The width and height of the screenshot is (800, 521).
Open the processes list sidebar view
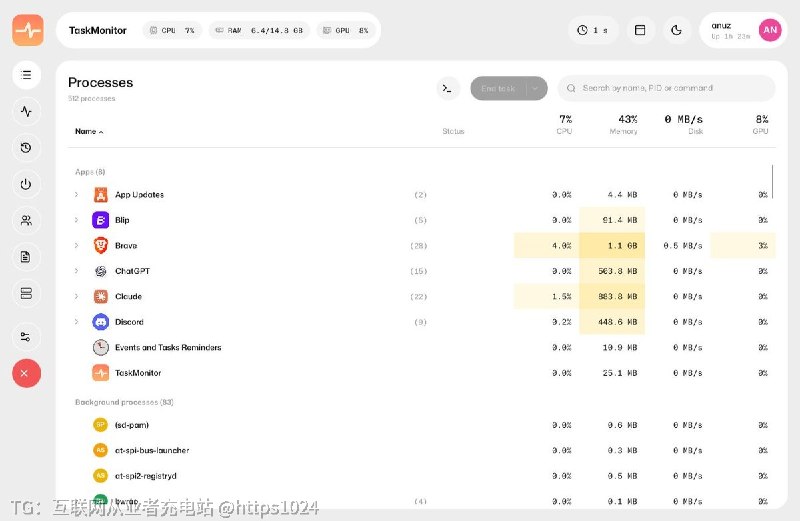click(26, 75)
